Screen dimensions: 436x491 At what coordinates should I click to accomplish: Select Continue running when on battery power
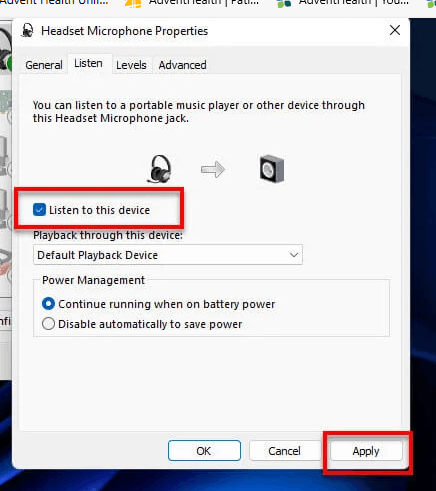(48, 304)
